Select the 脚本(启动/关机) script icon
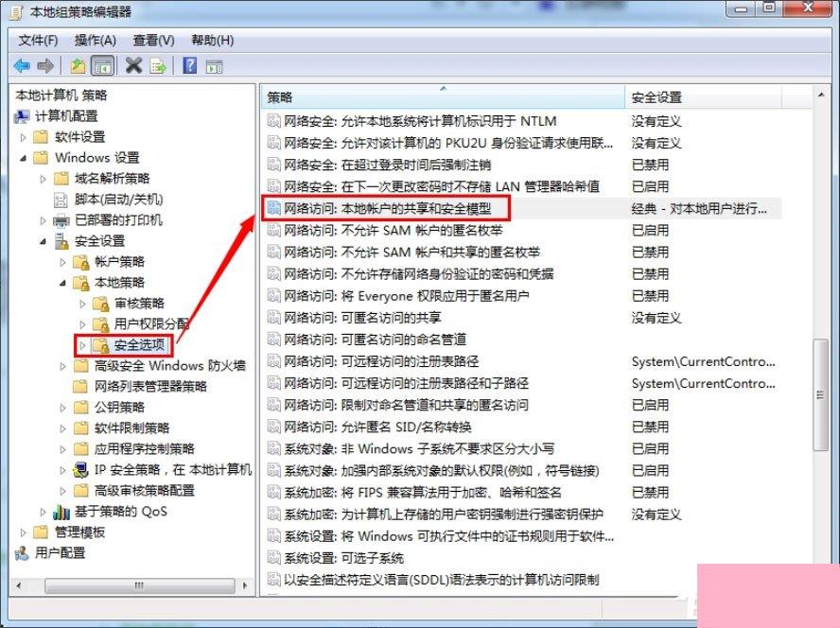840x628 pixels. pos(61,200)
